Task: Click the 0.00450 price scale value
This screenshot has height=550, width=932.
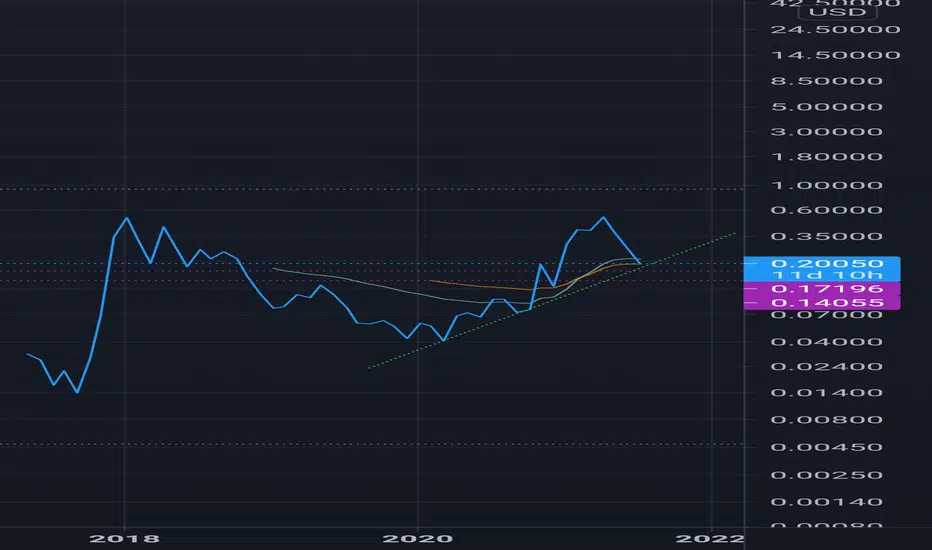Action: tap(826, 447)
